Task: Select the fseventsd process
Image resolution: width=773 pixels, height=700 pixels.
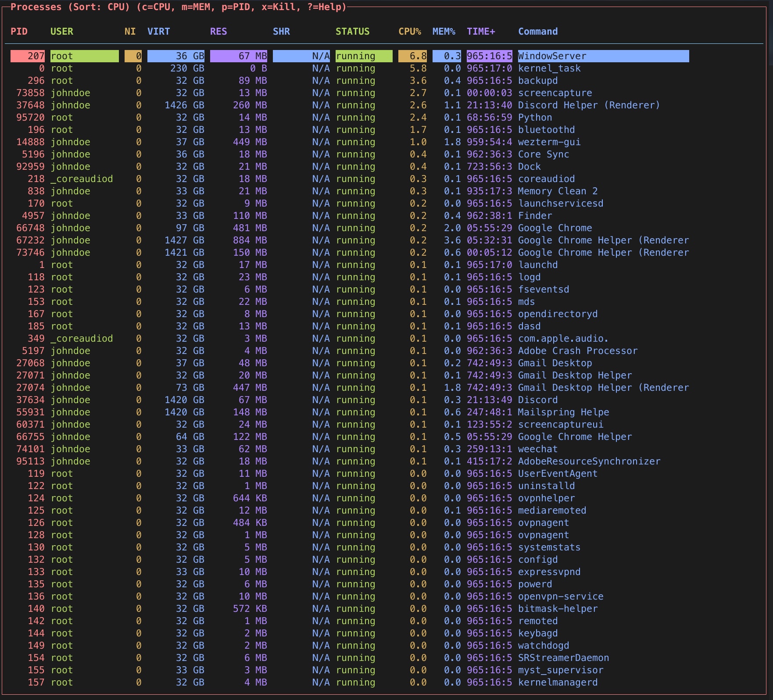Action: click(350, 289)
